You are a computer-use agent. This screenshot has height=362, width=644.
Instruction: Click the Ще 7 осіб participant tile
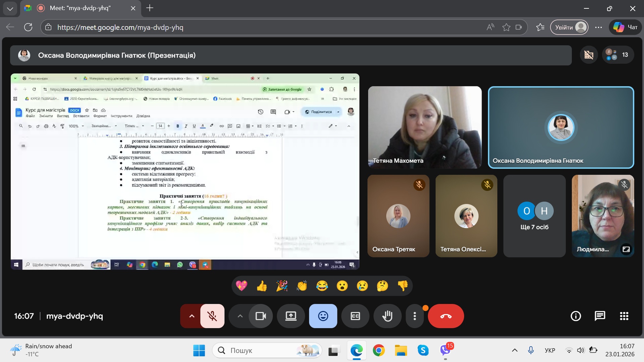pos(534,216)
